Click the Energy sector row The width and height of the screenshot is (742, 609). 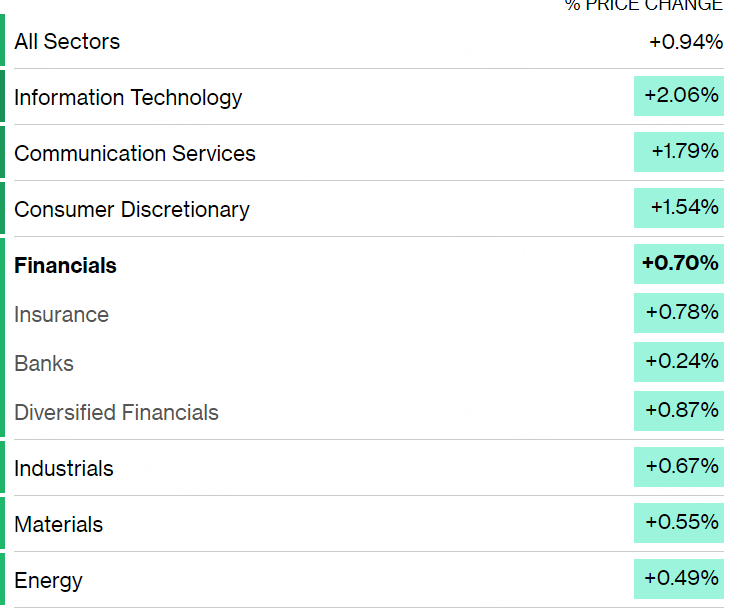pyautogui.click(x=49, y=581)
